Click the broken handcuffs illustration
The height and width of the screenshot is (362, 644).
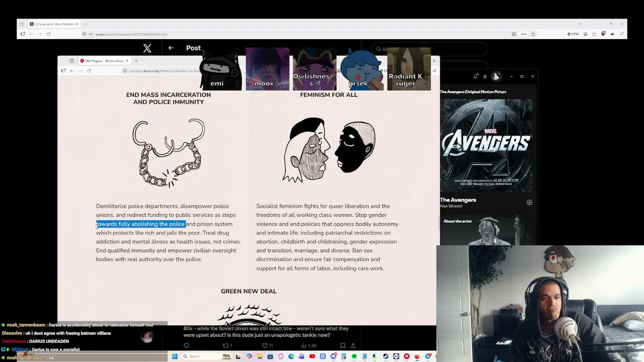point(169,153)
